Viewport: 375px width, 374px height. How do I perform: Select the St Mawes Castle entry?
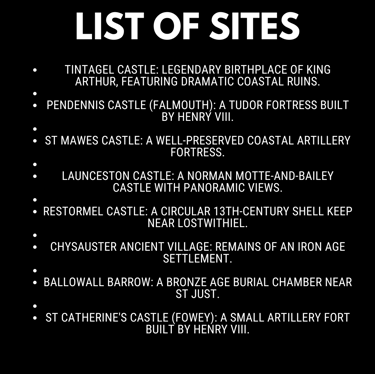pos(198,146)
